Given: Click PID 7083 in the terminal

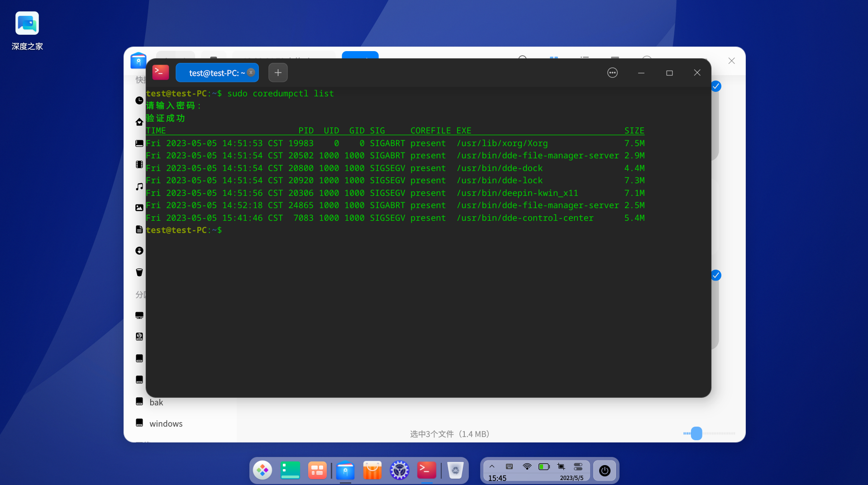Looking at the screenshot, I should [x=303, y=218].
